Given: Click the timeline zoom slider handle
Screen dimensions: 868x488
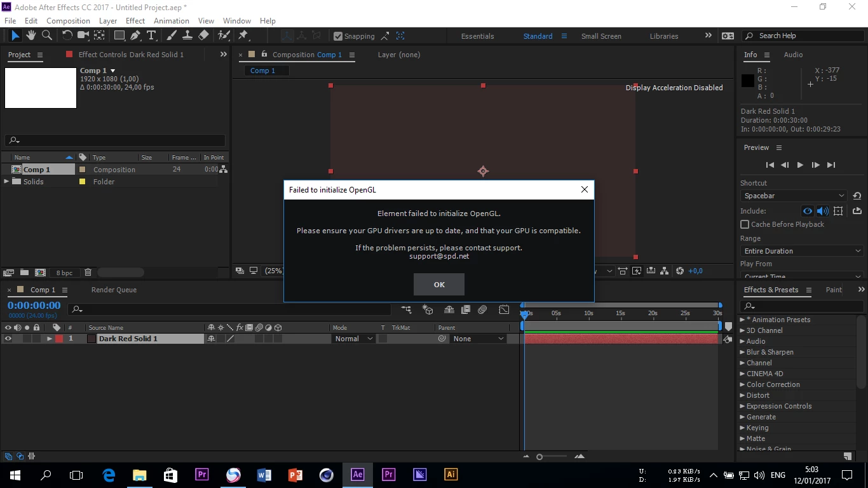Looking at the screenshot, I should coord(539,456).
